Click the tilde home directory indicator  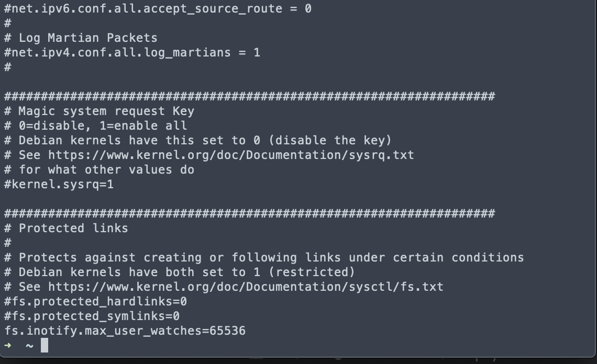(29, 346)
